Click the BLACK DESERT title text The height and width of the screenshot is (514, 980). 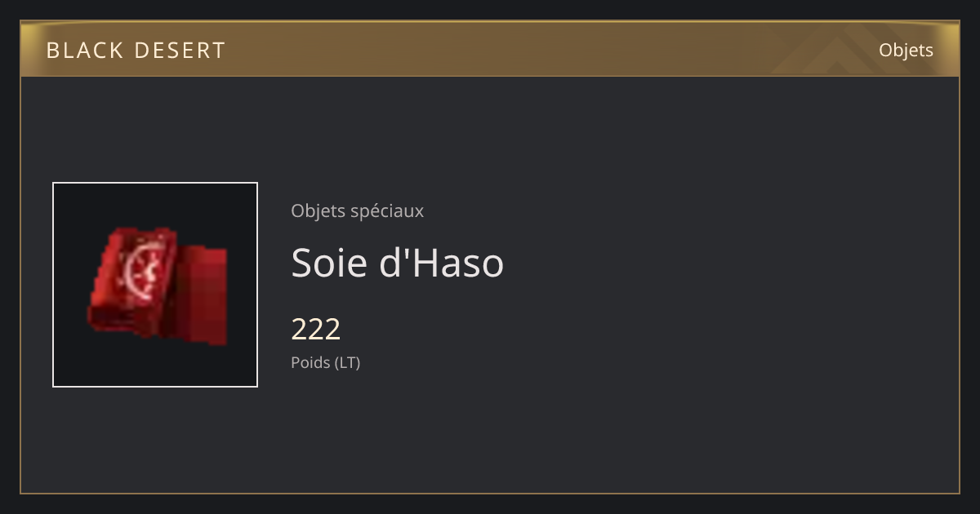pyautogui.click(x=136, y=51)
